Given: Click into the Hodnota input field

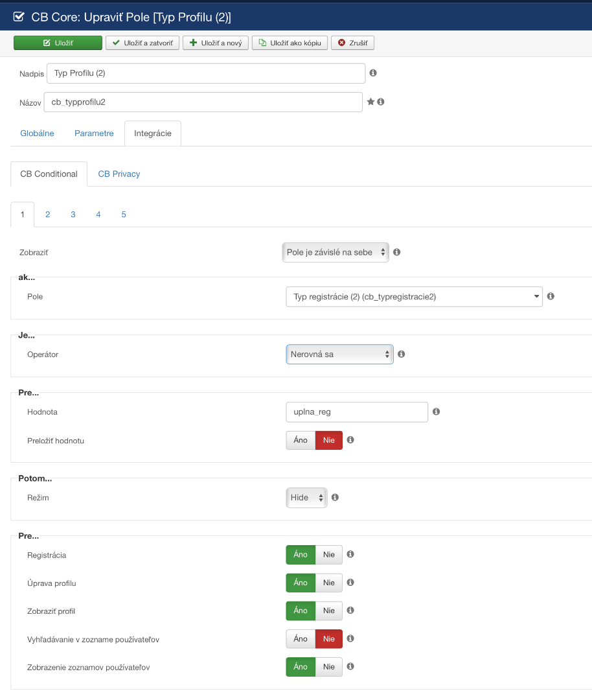Looking at the screenshot, I should point(357,412).
